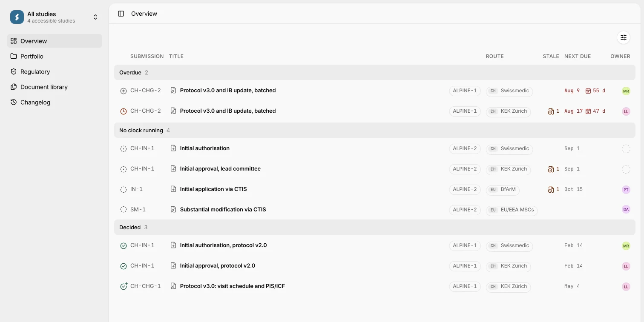Open Initial application via CTIS submission
Image resolution: width=644 pixels, height=322 pixels.
click(213, 189)
